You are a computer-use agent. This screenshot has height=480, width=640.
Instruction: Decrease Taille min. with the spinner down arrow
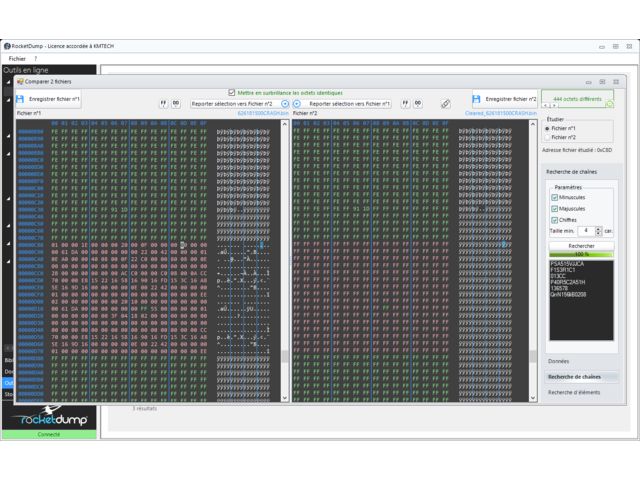[x=598, y=233]
